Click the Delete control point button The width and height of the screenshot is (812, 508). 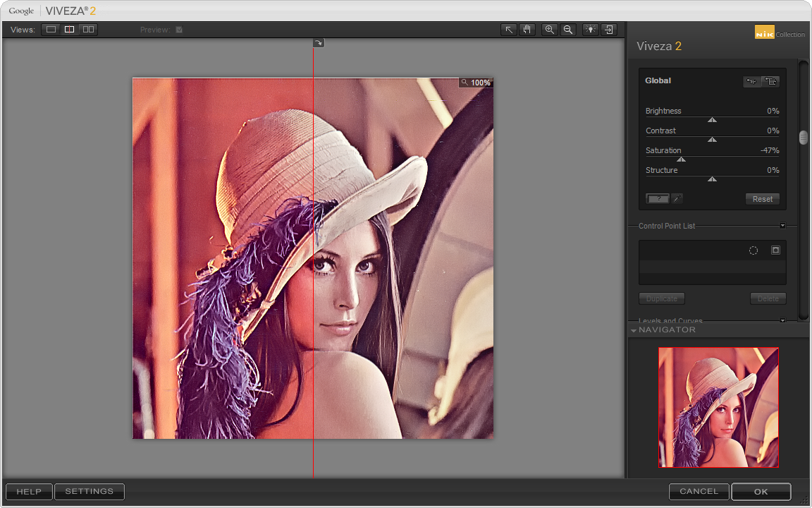click(768, 298)
